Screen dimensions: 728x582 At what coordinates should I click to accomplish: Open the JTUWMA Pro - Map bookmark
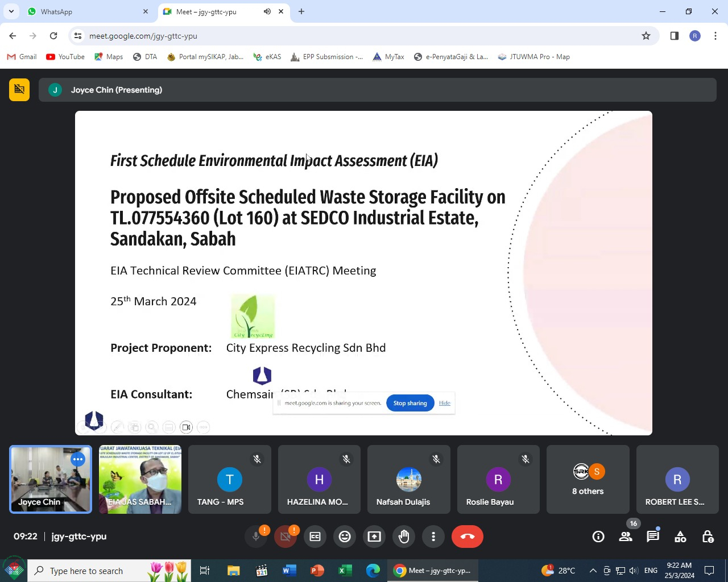tap(533, 57)
